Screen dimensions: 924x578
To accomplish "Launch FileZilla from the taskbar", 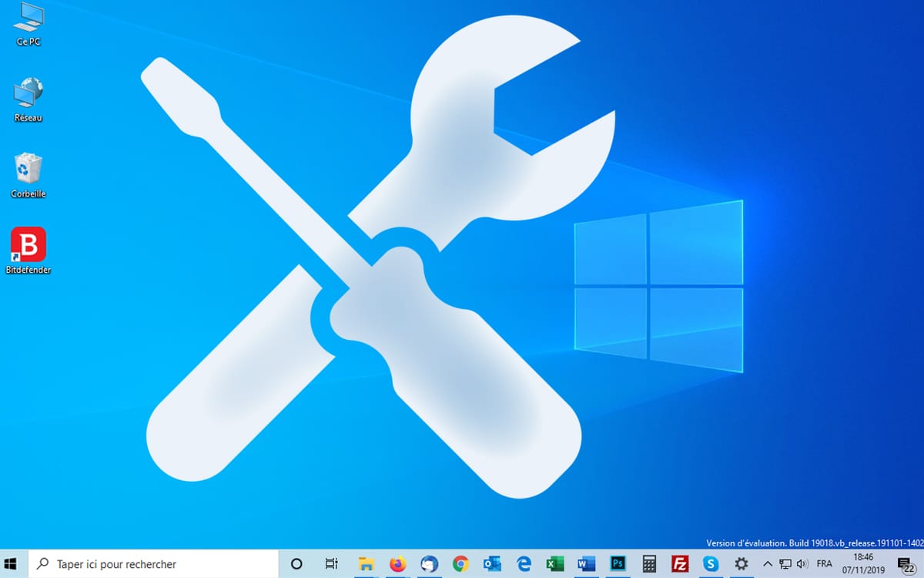I will [x=680, y=564].
